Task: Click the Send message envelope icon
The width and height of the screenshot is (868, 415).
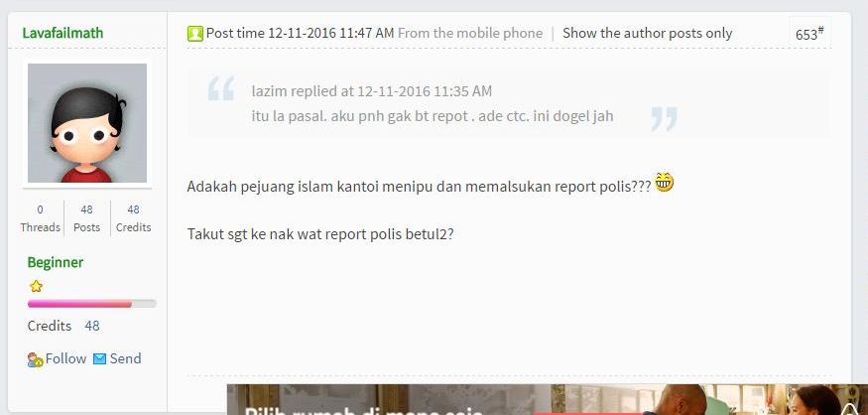Action: pyautogui.click(x=99, y=359)
